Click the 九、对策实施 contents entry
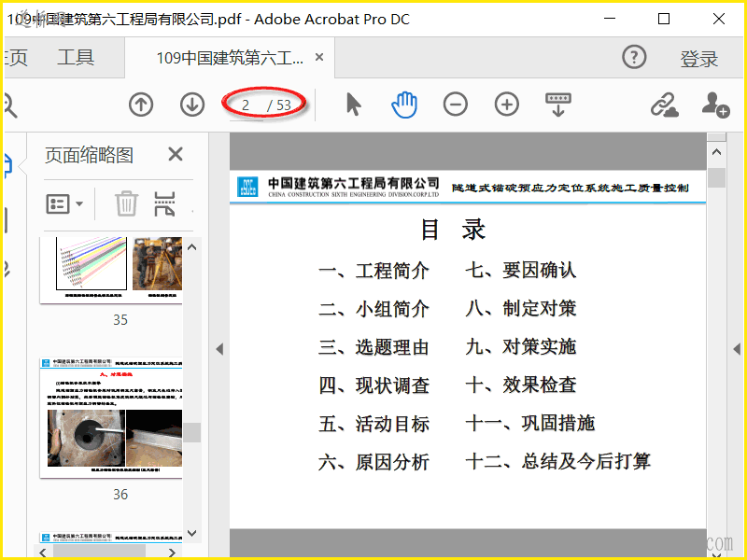The width and height of the screenshot is (747, 560). pyautogui.click(x=521, y=346)
